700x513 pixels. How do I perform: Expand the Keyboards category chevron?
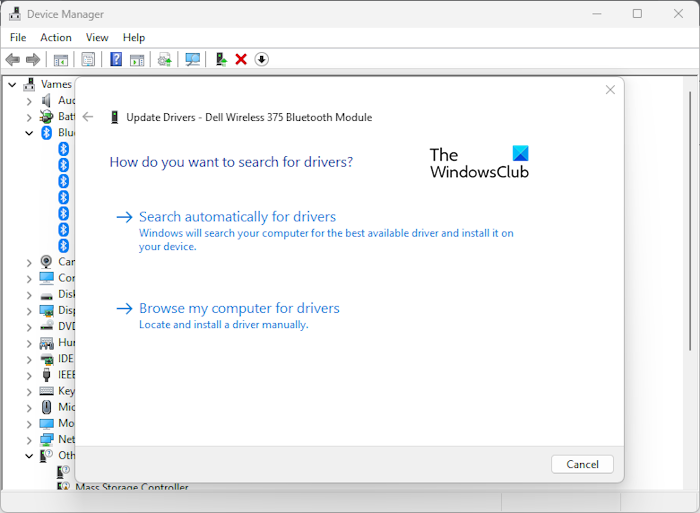[29, 392]
